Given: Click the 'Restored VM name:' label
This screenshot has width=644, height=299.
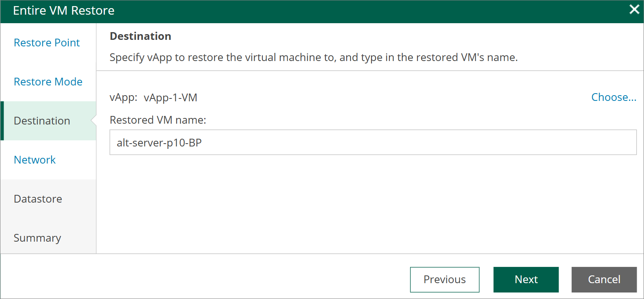Looking at the screenshot, I should (x=158, y=120).
